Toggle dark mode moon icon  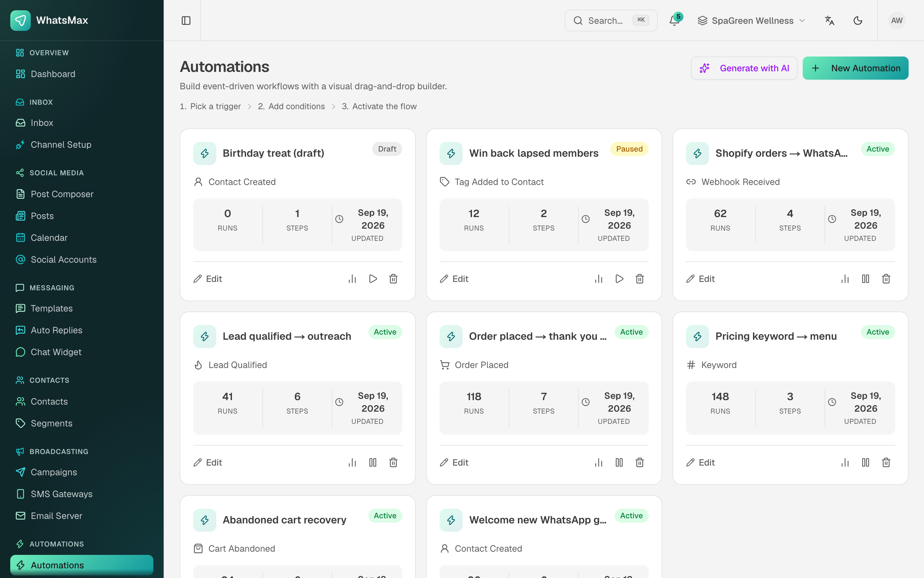tap(858, 20)
